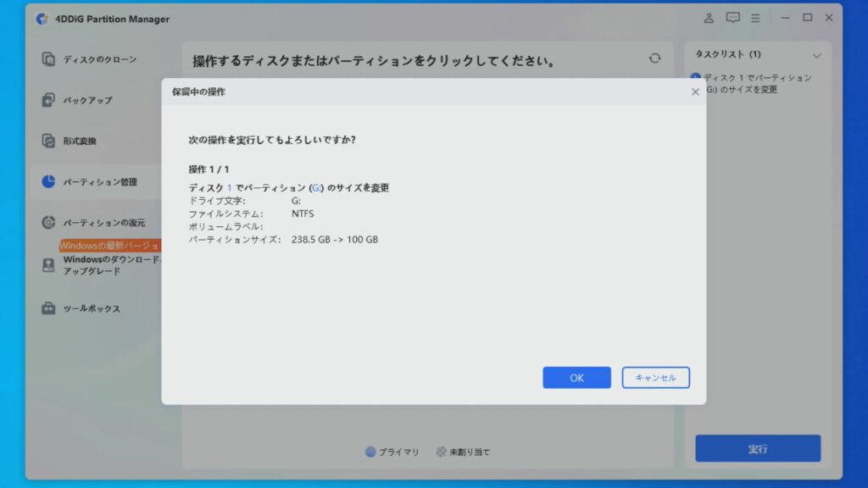Open the hamburger menu in title bar

pos(754,18)
